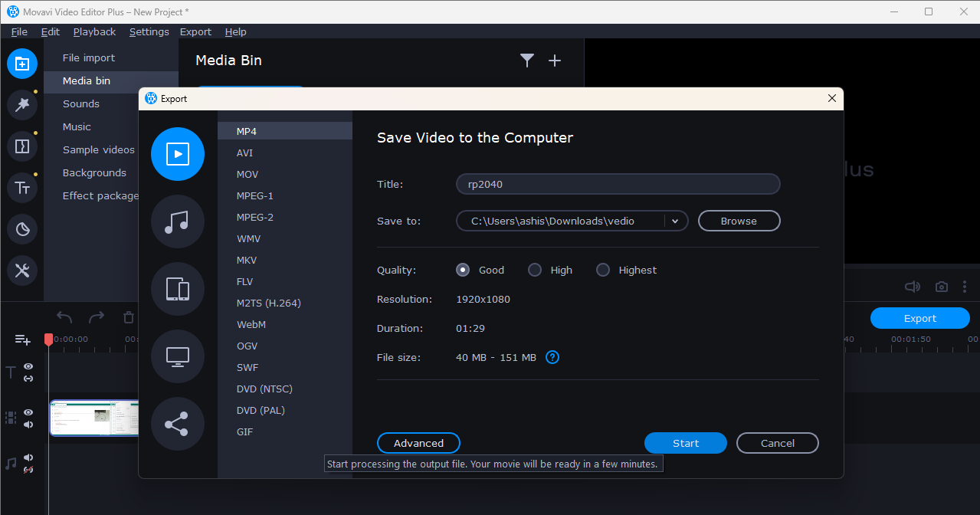
Task: Toggle audio track link icon
Action: [28, 470]
